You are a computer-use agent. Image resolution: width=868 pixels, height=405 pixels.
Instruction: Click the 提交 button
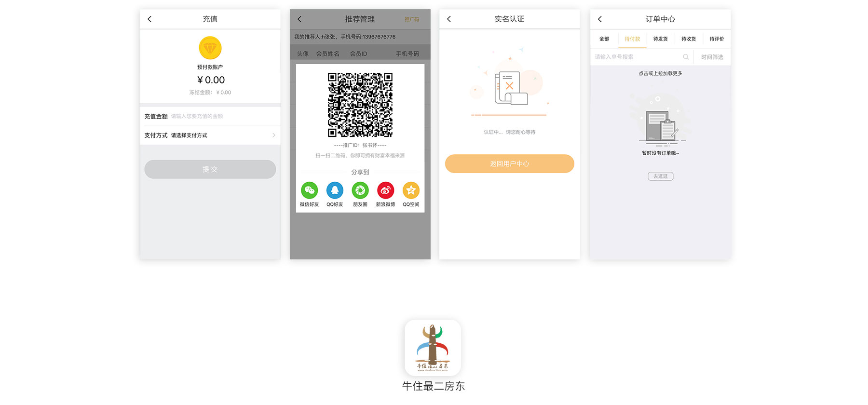coord(210,169)
